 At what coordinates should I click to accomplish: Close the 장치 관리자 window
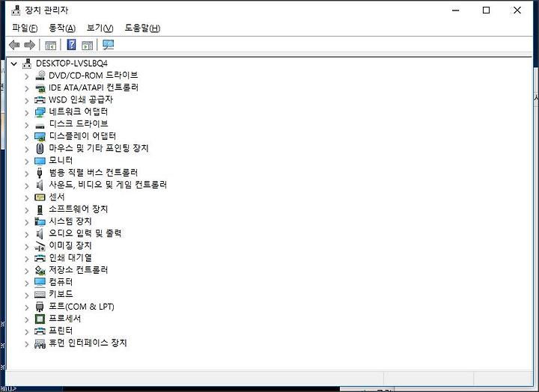click(x=517, y=10)
